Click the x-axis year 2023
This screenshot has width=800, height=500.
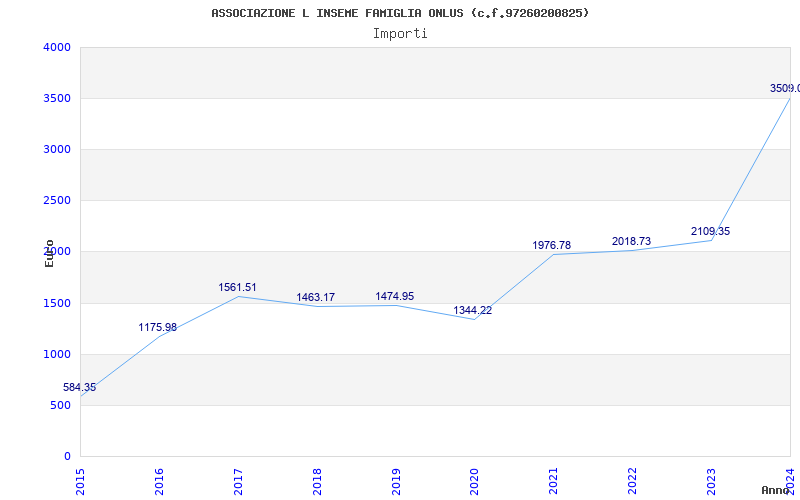[711, 481]
